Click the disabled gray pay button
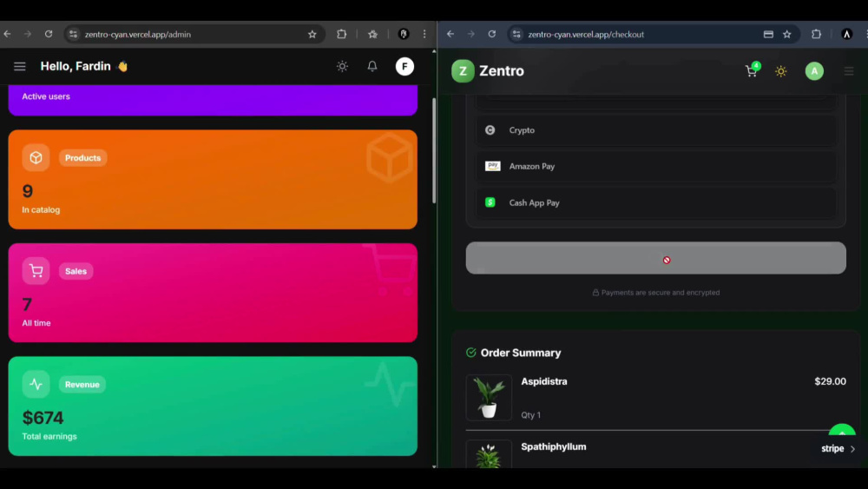This screenshot has height=489, width=868. pos(656,258)
